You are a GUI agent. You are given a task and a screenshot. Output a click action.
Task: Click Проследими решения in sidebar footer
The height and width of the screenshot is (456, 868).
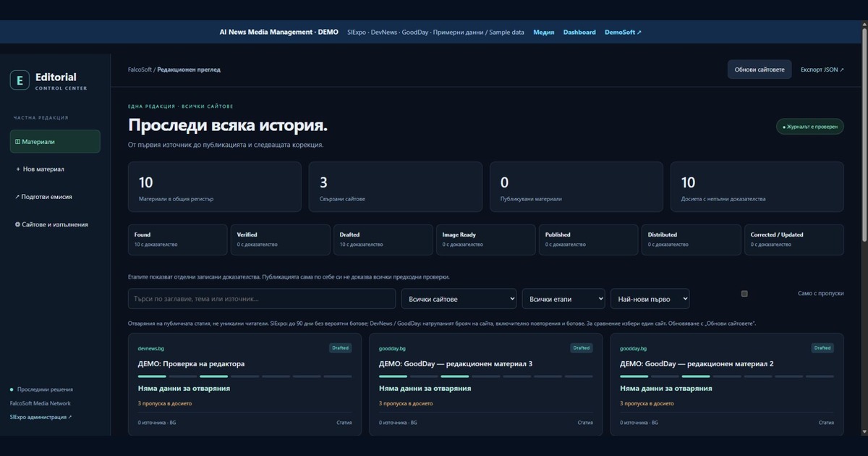click(45, 389)
